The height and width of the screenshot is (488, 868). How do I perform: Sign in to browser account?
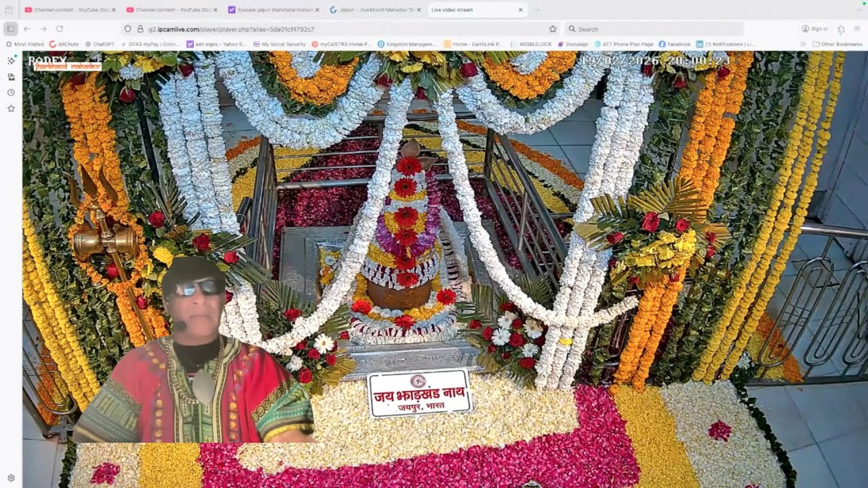[x=814, y=29]
